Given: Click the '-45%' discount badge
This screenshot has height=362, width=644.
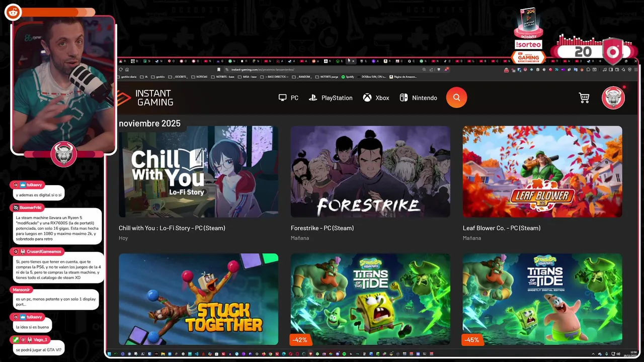Looking at the screenshot, I should tap(471, 340).
